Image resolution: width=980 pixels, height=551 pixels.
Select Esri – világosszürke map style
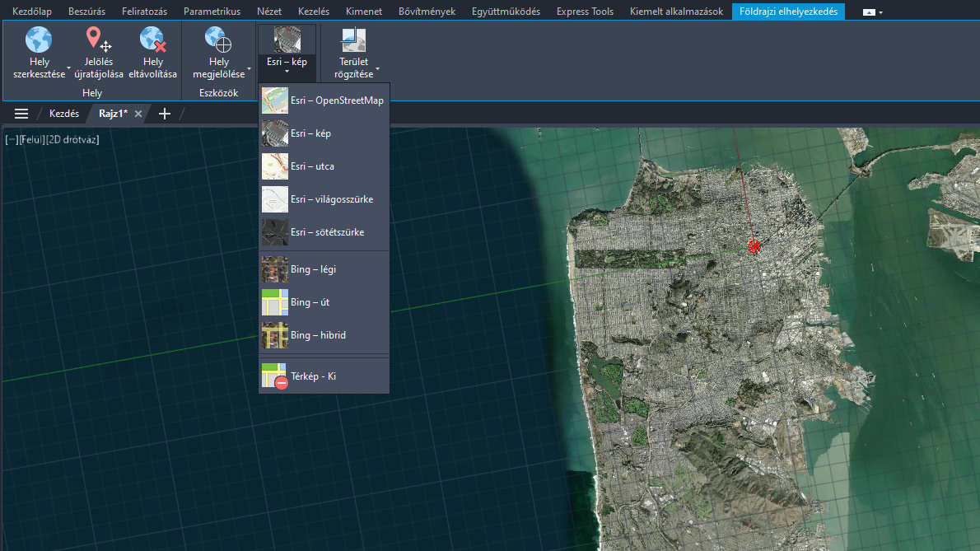pos(324,199)
